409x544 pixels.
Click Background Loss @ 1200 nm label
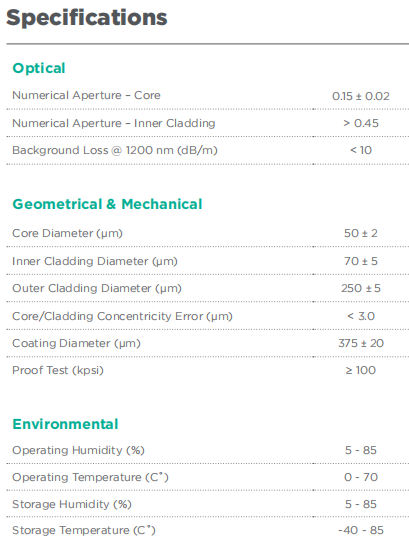coord(115,151)
